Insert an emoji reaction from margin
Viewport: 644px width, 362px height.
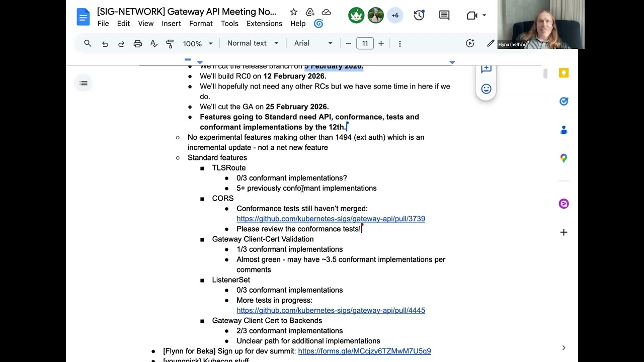point(486,89)
